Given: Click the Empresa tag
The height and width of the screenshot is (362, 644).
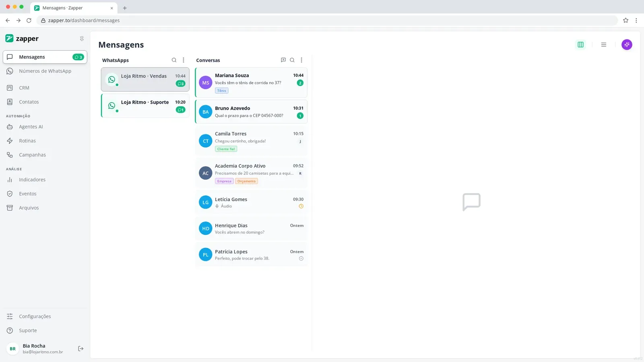Looking at the screenshot, I should click(224, 181).
